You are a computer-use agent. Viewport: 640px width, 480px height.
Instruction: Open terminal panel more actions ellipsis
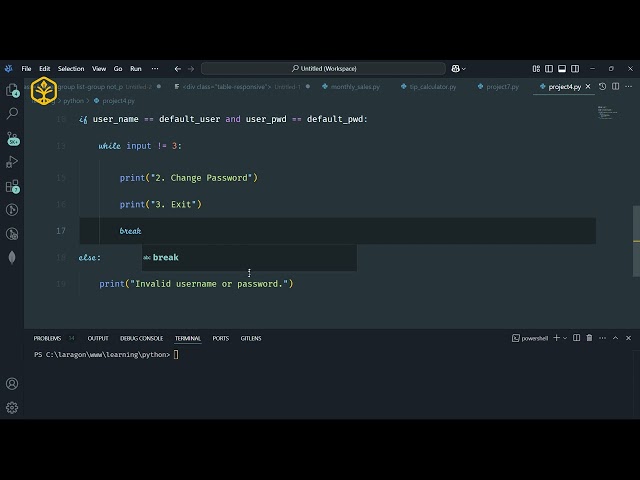click(x=602, y=338)
